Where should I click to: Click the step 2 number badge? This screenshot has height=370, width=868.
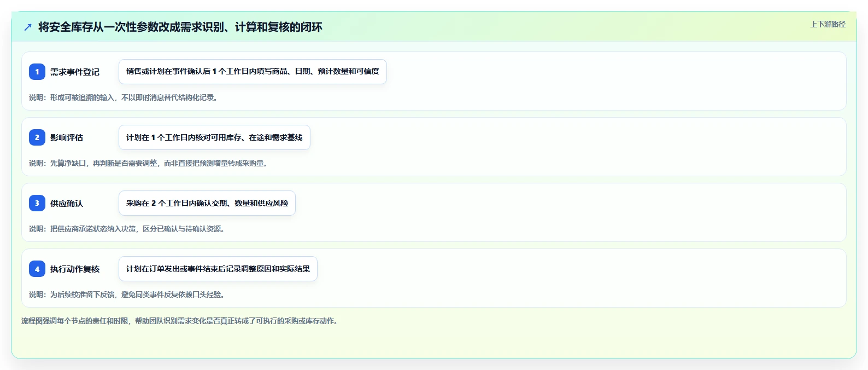point(37,137)
